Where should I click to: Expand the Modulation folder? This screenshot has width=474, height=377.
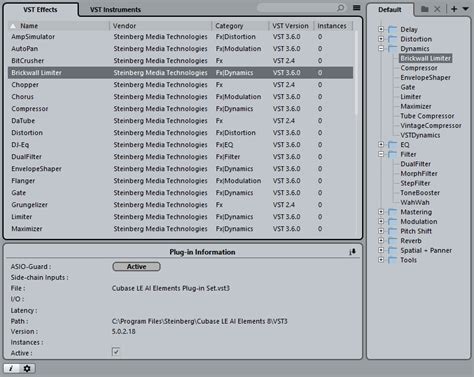[381, 221]
